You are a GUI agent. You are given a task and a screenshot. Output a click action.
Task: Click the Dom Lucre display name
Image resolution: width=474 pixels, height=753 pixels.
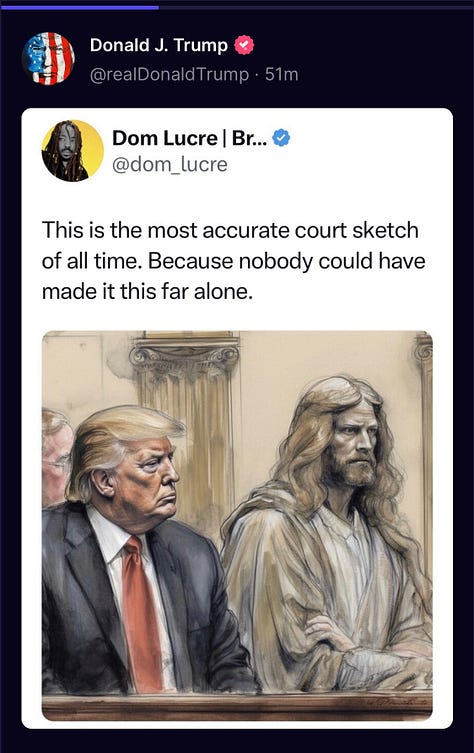click(164, 138)
